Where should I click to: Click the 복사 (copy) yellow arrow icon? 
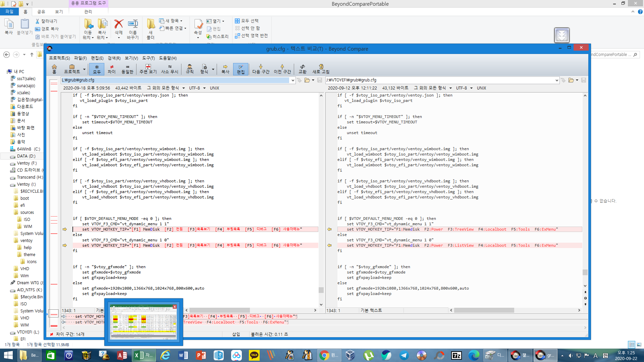[225, 69]
